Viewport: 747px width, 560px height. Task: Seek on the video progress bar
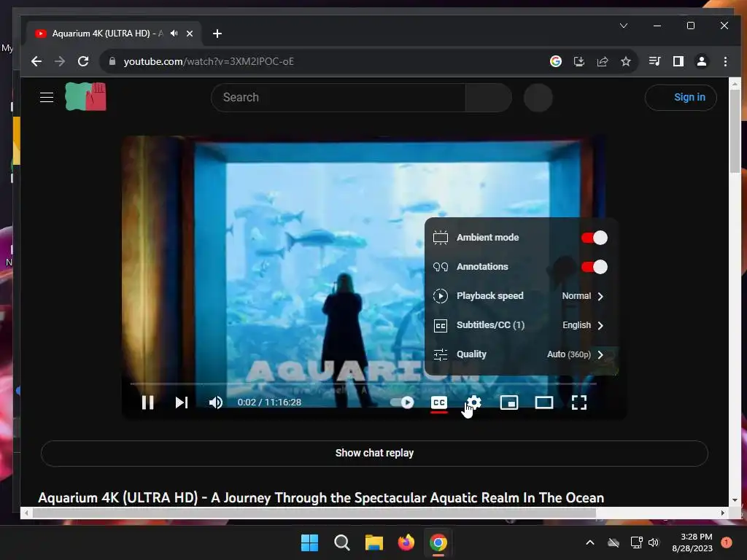coord(363,384)
